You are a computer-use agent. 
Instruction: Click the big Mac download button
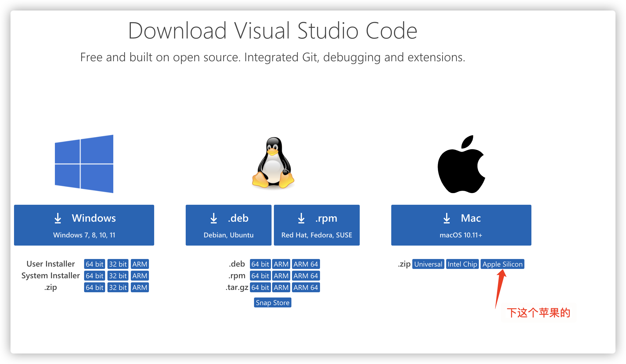click(461, 225)
